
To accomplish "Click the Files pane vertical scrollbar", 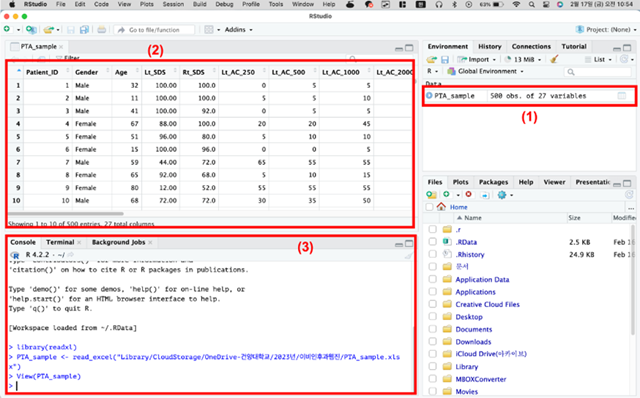I will pos(633,279).
